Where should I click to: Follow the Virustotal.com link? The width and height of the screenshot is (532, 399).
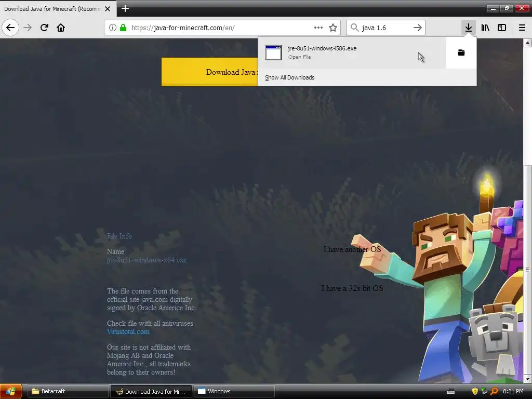tap(128, 332)
